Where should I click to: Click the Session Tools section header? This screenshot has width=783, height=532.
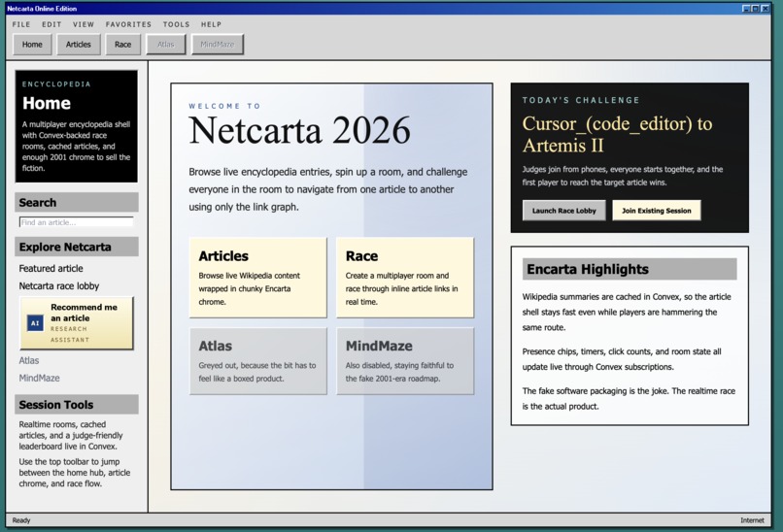[77, 404]
